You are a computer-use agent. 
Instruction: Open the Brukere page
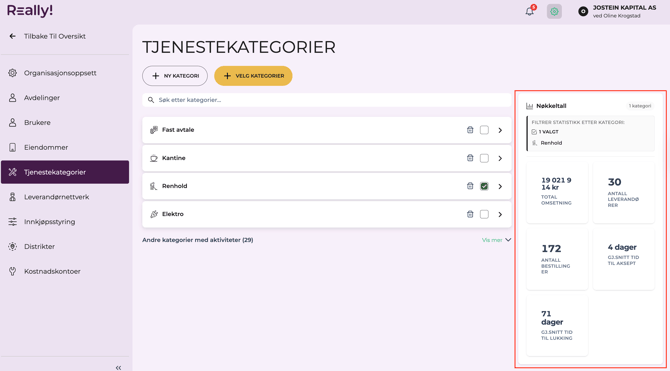[65, 123]
